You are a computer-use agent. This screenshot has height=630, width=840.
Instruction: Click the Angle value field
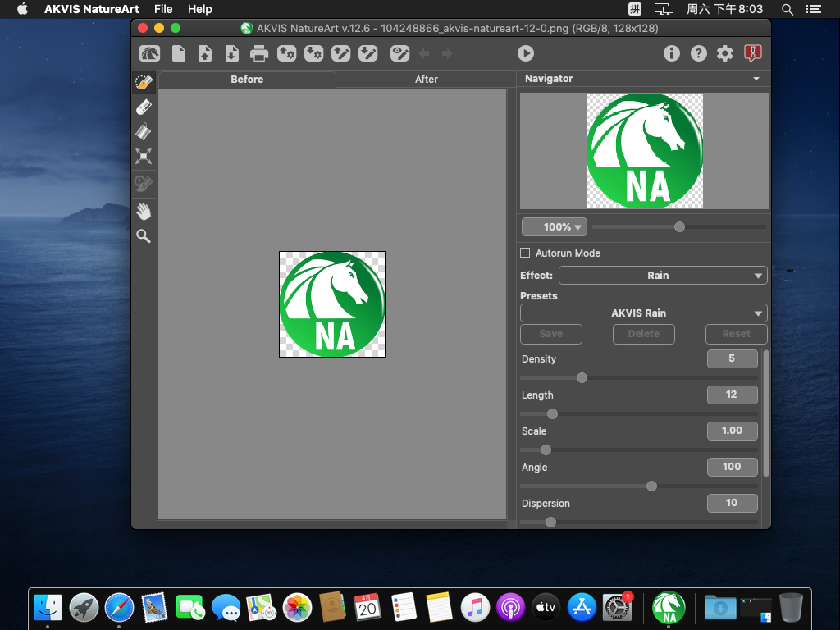(732, 467)
